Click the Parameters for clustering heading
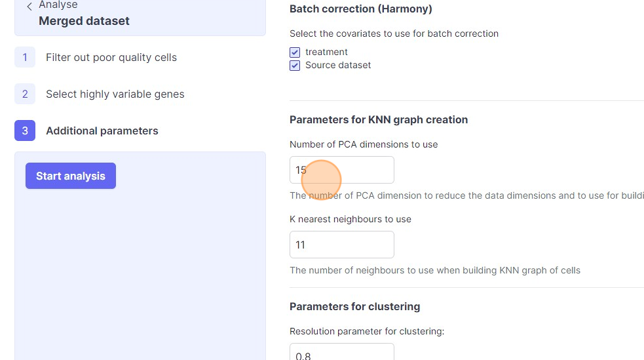The image size is (644, 360). 354,306
